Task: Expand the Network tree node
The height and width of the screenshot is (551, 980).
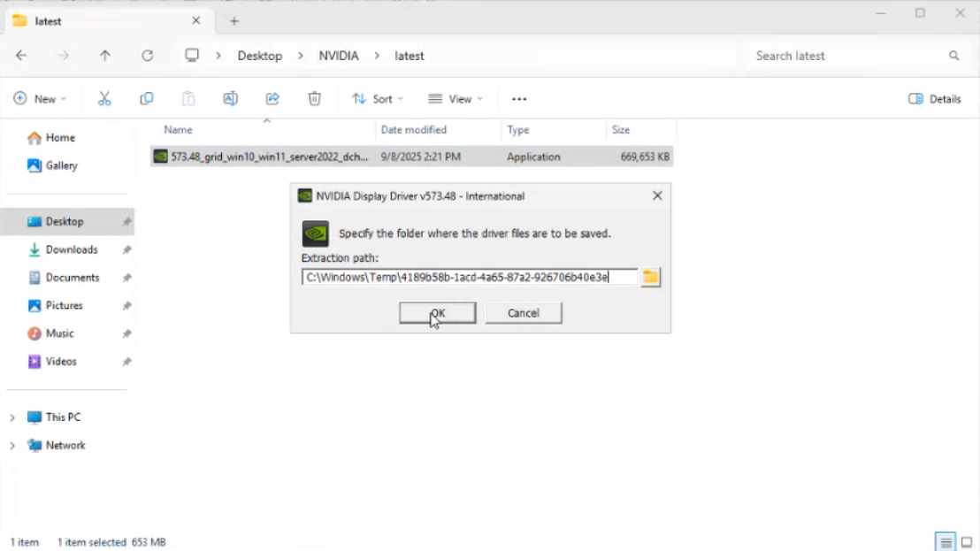Action: (11, 446)
